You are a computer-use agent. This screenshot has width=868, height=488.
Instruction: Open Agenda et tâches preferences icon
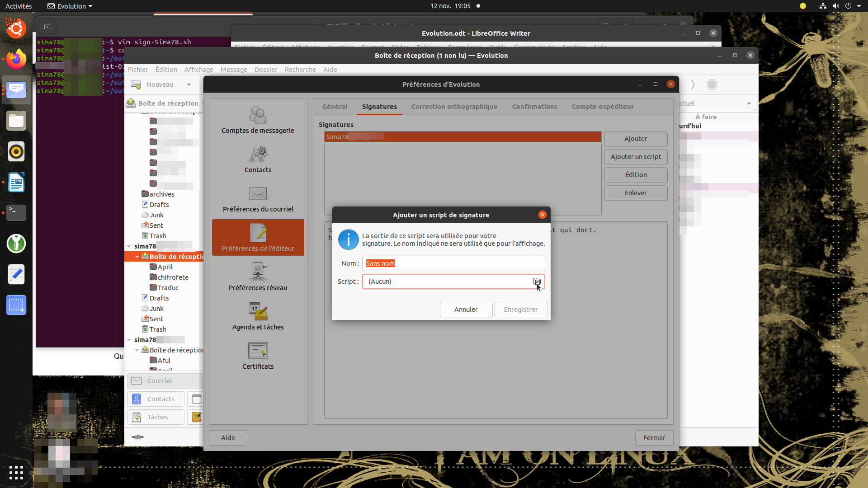(x=258, y=312)
